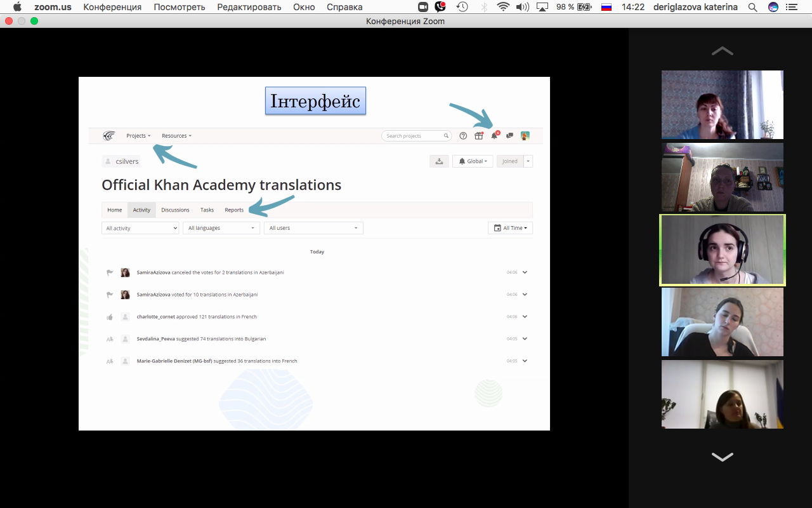Open the Конференция menu

click(112, 7)
